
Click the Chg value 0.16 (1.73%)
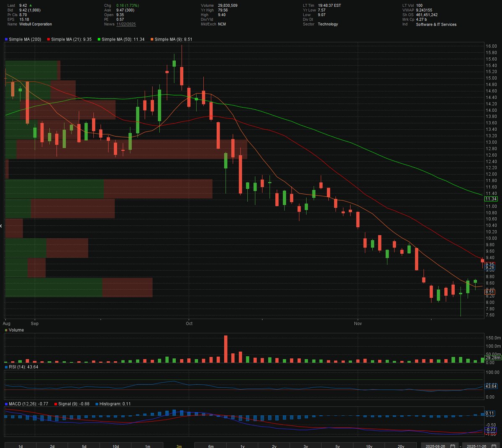[x=128, y=5]
